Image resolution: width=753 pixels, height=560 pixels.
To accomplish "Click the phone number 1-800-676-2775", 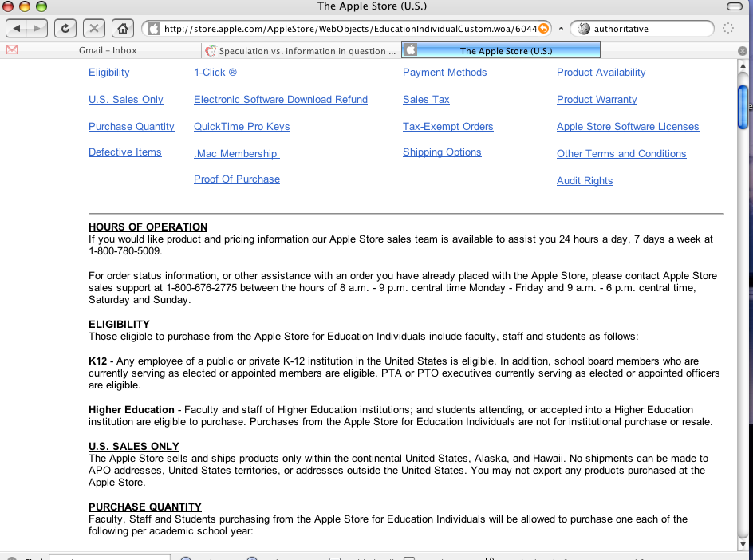I will 202,288.
